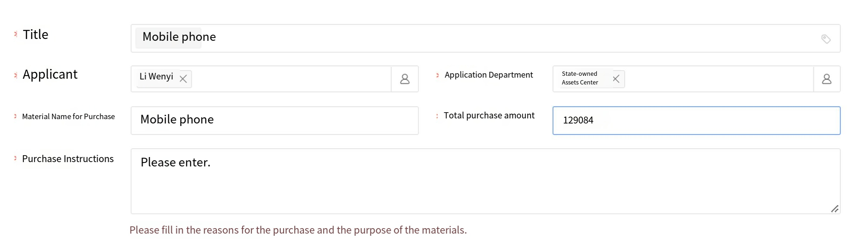
Task: Select the State-owned Assets Center chip
Action: [580, 78]
